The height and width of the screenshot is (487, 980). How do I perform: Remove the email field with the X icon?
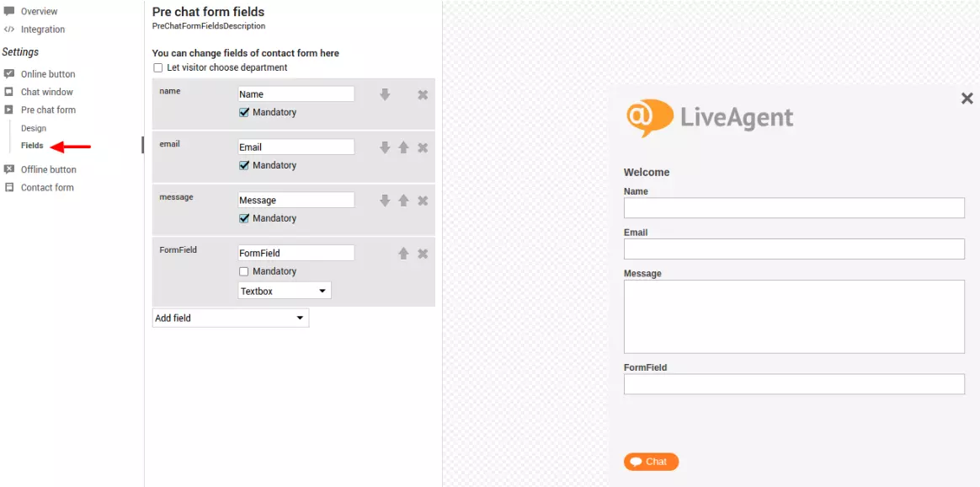pos(422,147)
